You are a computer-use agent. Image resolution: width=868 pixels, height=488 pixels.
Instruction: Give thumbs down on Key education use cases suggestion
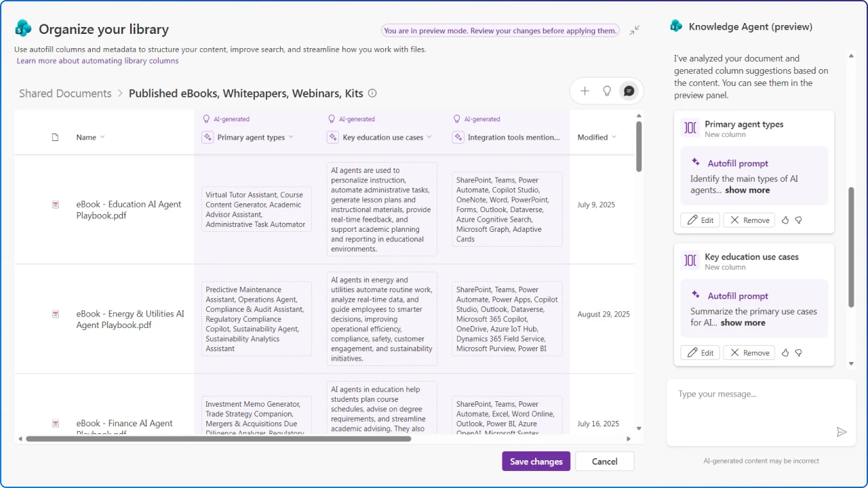tap(798, 352)
